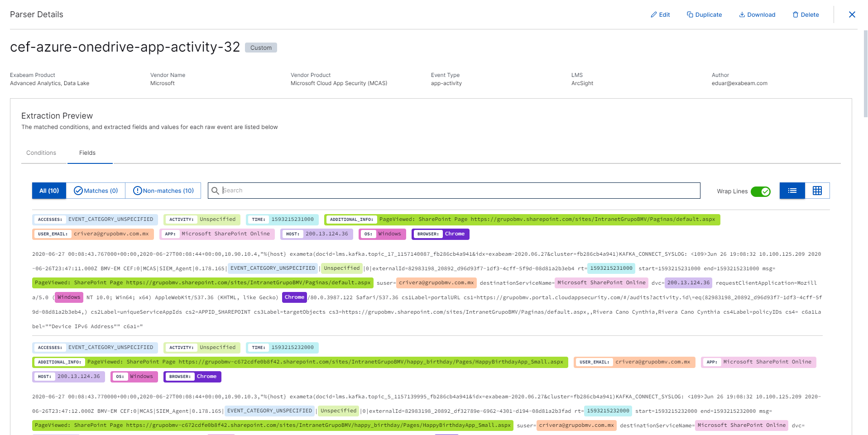Select second event's ACTIVITY Unspecified chip
The image size is (868, 435).
pyautogui.click(x=202, y=348)
